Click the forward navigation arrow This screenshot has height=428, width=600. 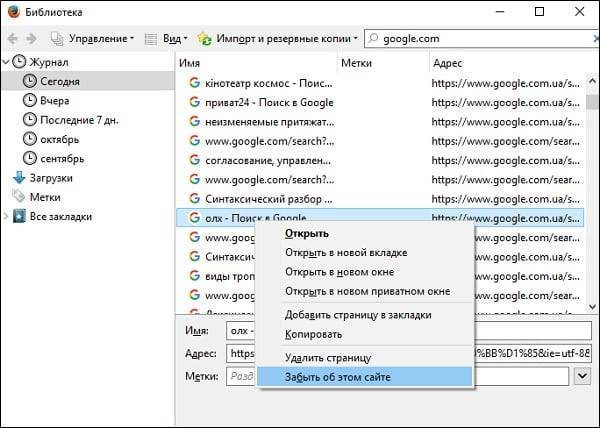click(x=31, y=39)
